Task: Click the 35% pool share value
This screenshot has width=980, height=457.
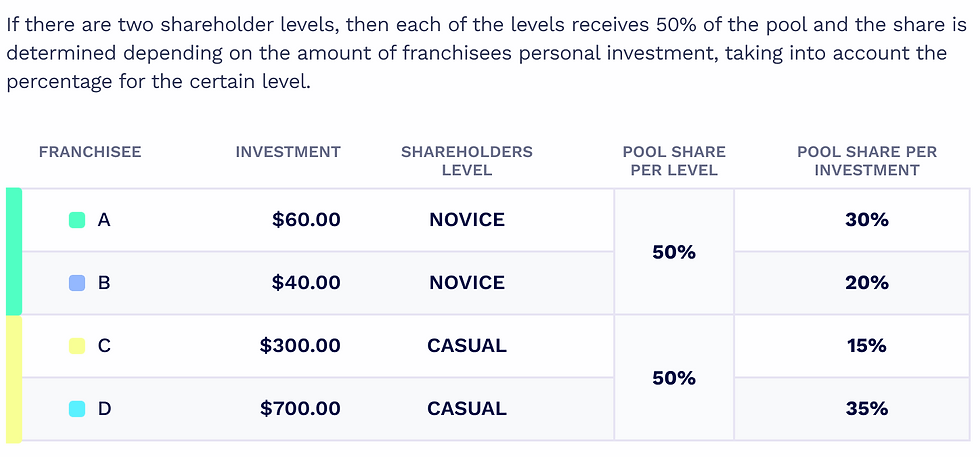Action: tap(867, 409)
